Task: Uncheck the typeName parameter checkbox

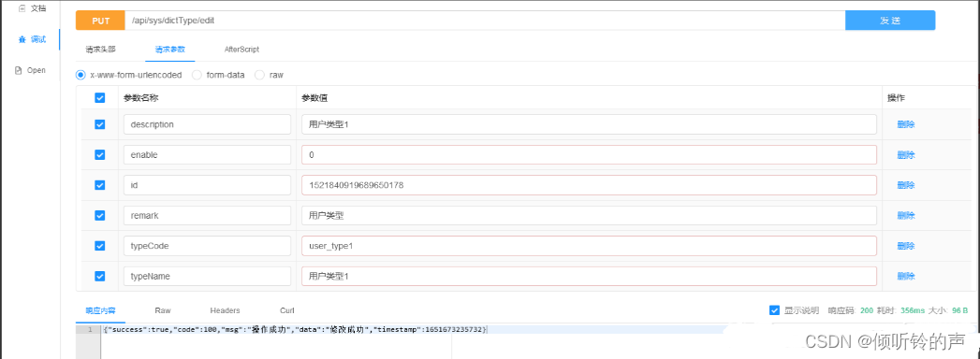Action: point(99,276)
